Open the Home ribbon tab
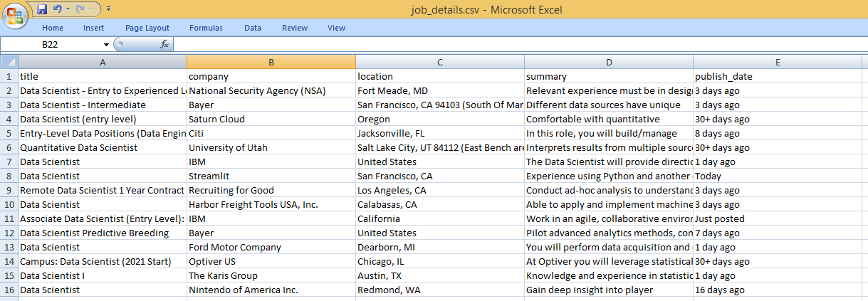Screen dimensions: 868x301 [53, 28]
